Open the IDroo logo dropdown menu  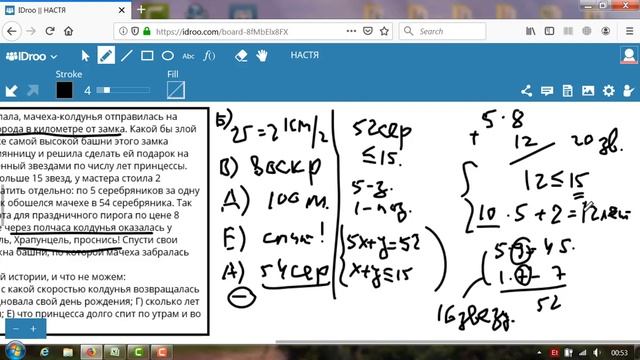(31, 56)
